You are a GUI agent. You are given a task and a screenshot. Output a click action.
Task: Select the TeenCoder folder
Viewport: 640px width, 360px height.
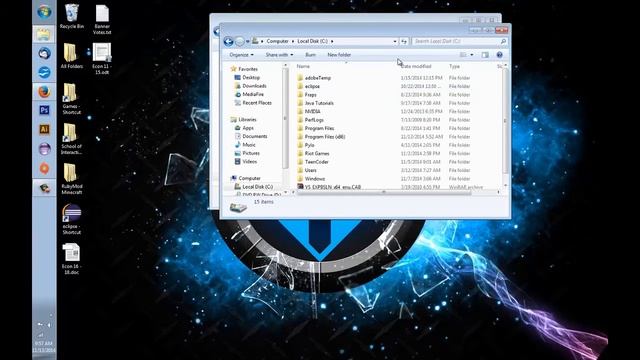[x=316, y=162]
